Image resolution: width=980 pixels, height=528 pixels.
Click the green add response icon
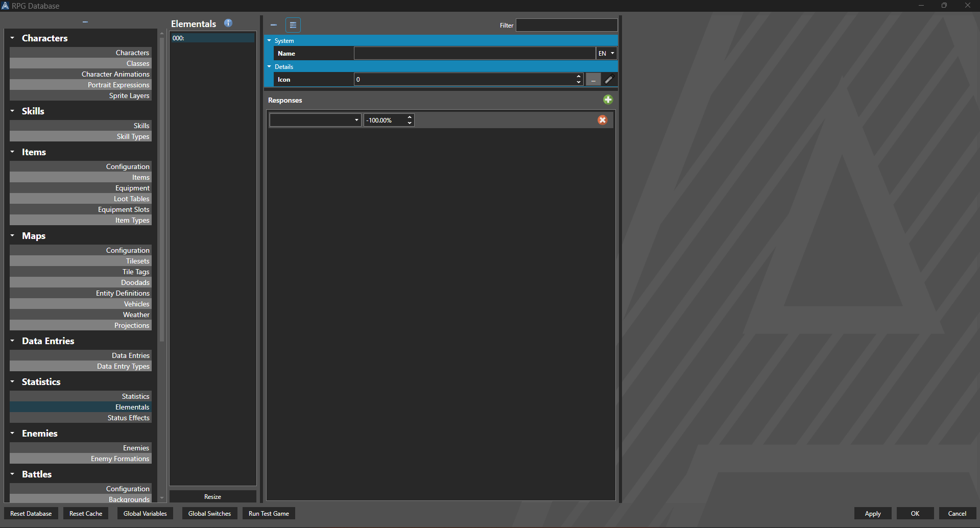pyautogui.click(x=608, y=100)
